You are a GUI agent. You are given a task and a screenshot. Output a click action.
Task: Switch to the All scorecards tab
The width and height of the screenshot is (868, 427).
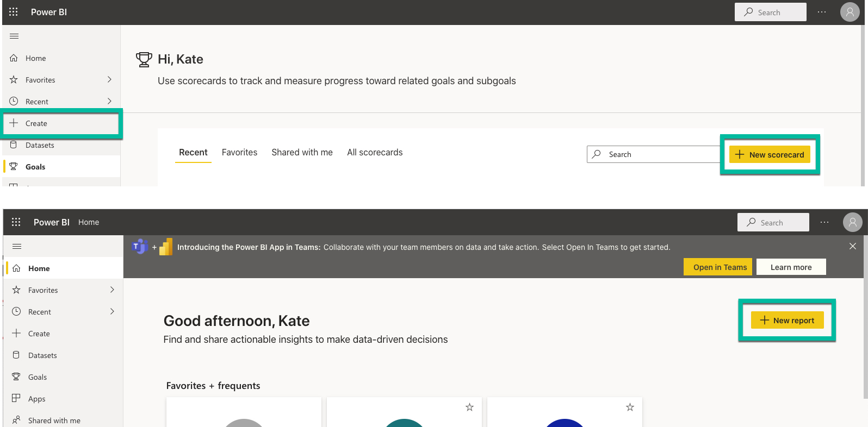tap(375, 153)
